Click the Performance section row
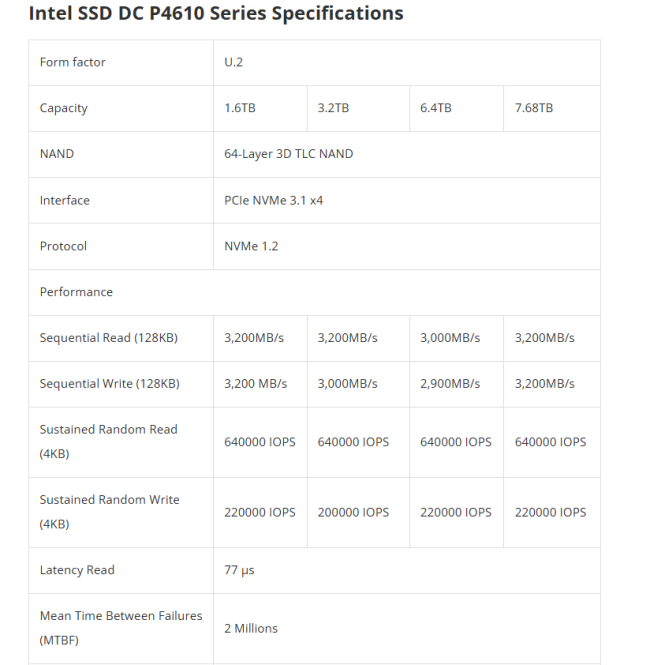The image size is (650, 665). pos(76,292)
